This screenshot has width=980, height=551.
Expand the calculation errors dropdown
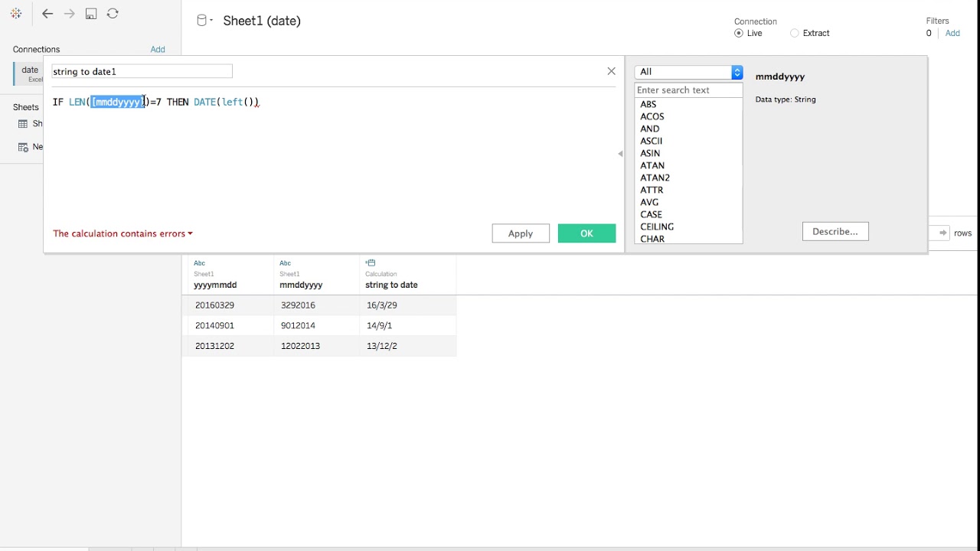122,233
